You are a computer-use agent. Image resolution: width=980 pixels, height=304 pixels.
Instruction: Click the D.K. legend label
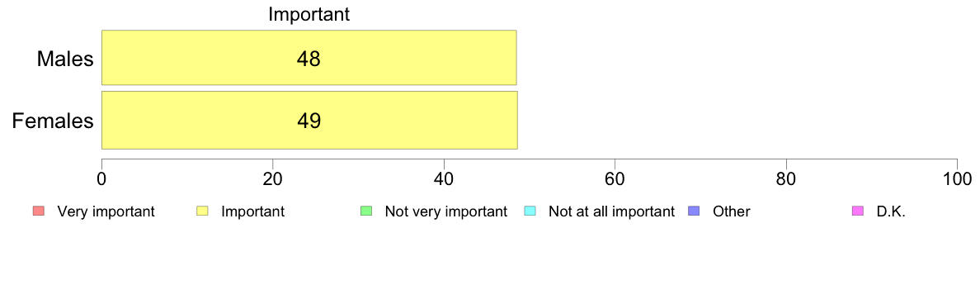pyautogui.click(x=891, y=211)
